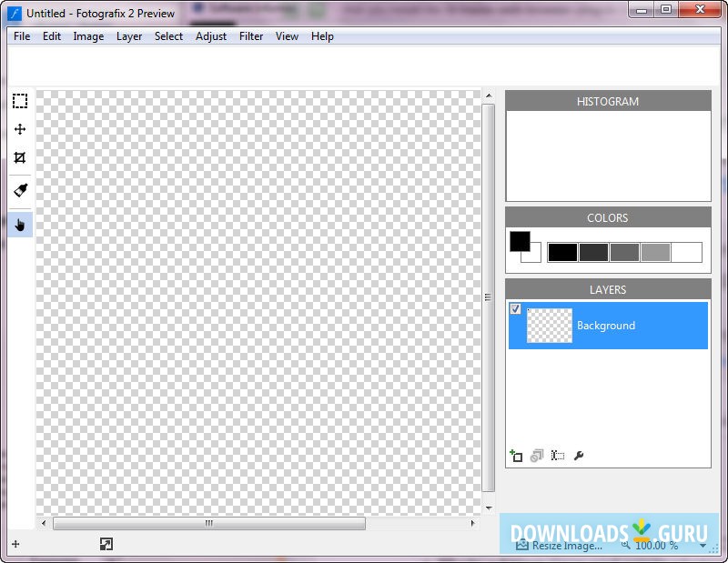This screenshot has height=563, width=728.
Task: Pick the dark gray palette swatch
Action: pos(593,253)
